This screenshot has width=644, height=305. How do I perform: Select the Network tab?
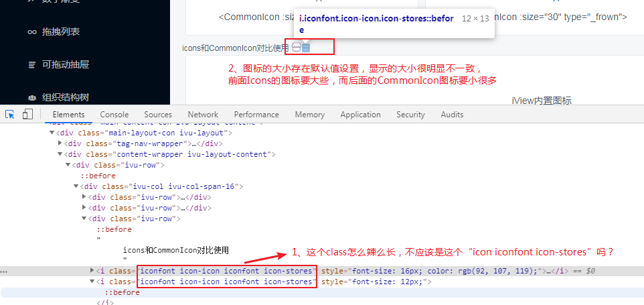tap(203, 115)
